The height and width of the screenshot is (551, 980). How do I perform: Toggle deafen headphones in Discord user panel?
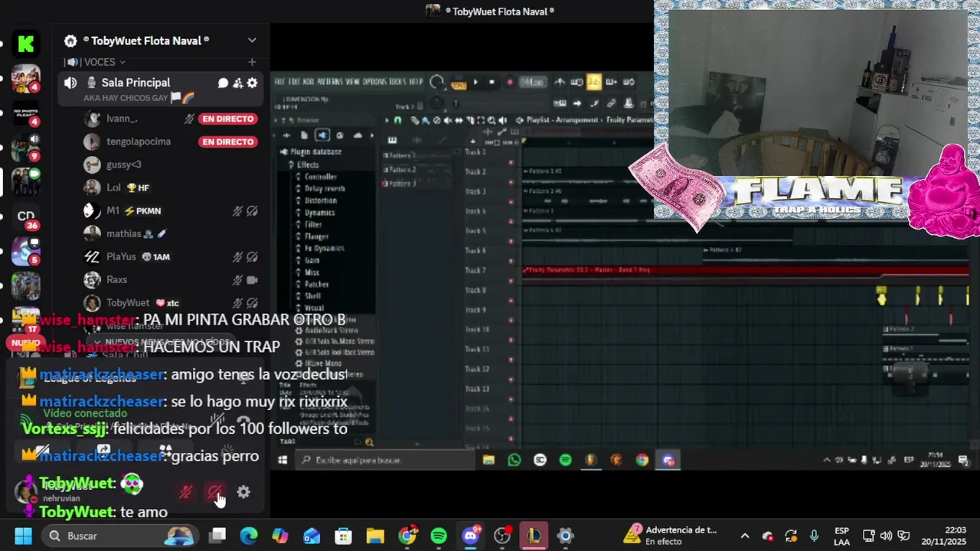[214, 493]
